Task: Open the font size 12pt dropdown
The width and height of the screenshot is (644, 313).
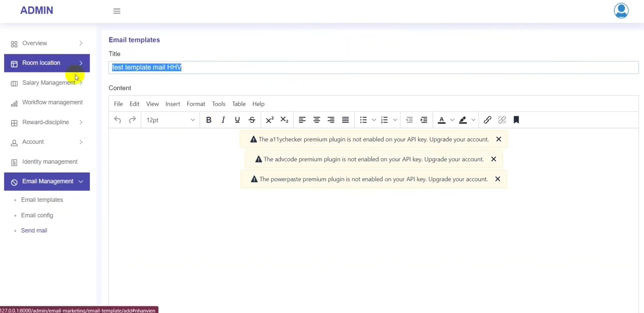Action: click(x=170, y=120)
